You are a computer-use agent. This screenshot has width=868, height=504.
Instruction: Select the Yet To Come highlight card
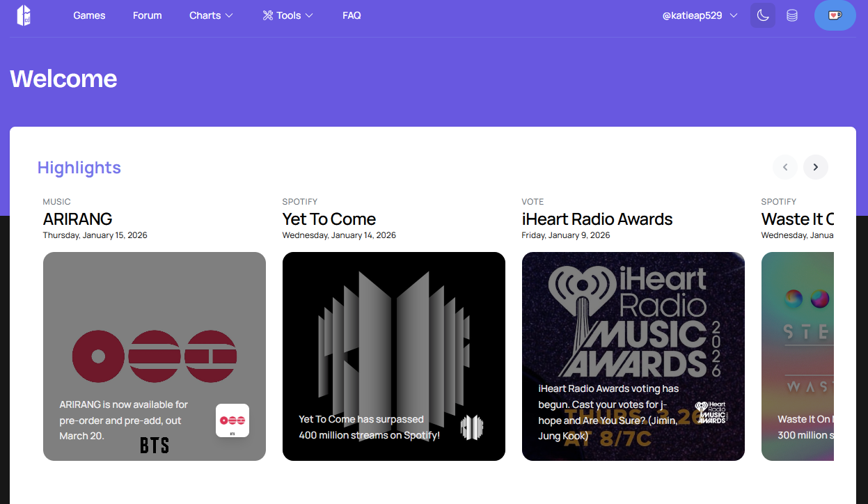pos(394,356)
